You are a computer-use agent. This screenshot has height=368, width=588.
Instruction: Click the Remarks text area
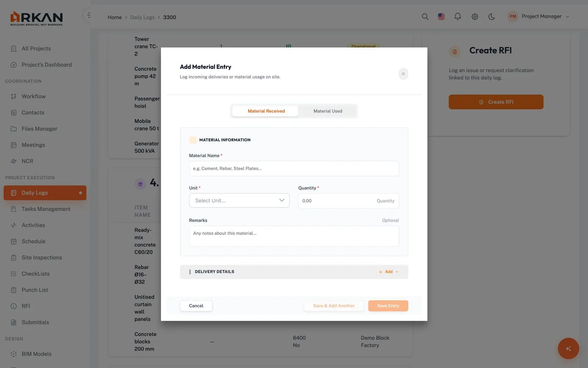point(294,236)
